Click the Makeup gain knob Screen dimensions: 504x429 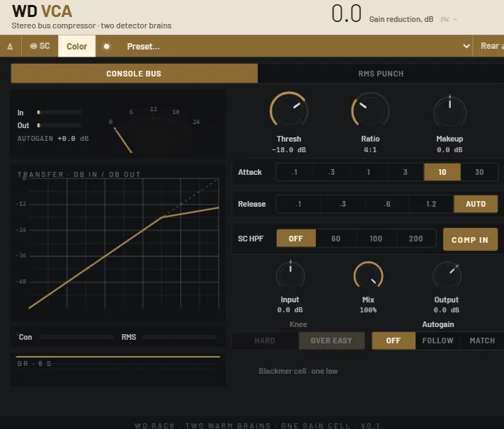pos(449,112)
